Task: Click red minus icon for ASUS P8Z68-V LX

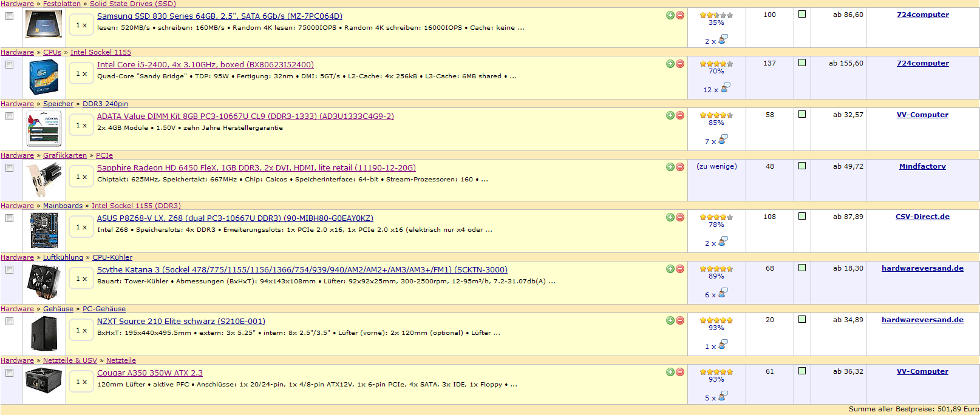Action: [680, 217]
